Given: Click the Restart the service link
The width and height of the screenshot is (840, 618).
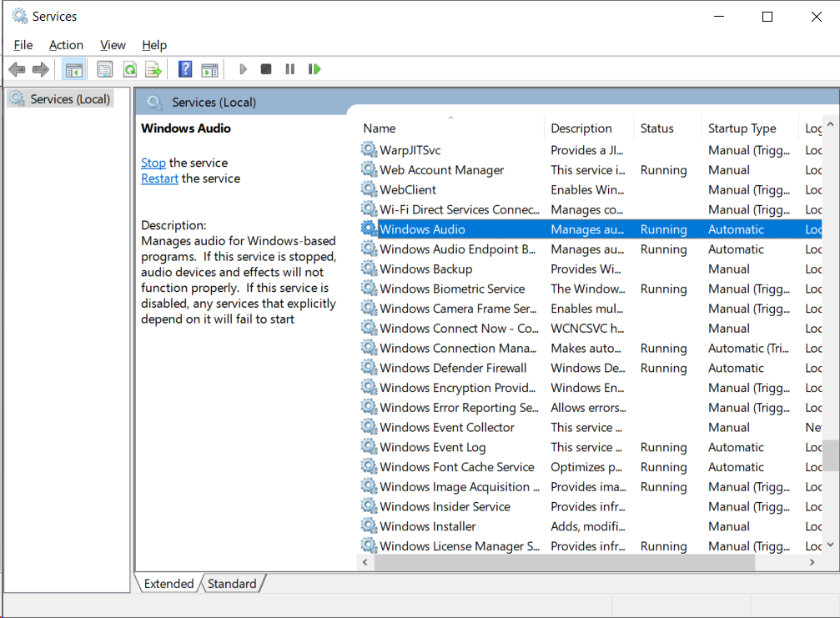Looking at the screenshot, I should coord(159,178).
